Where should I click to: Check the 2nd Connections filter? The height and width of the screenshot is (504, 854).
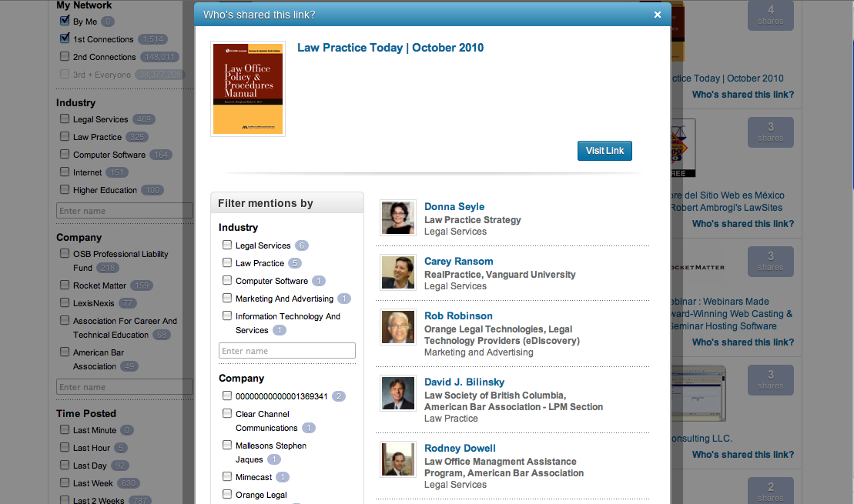(x=64, y=56)
